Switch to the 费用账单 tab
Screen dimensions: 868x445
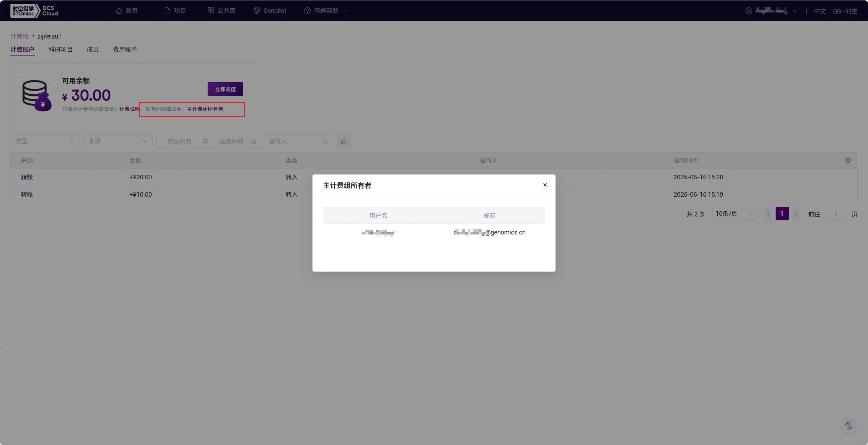(x=125, y=50)
